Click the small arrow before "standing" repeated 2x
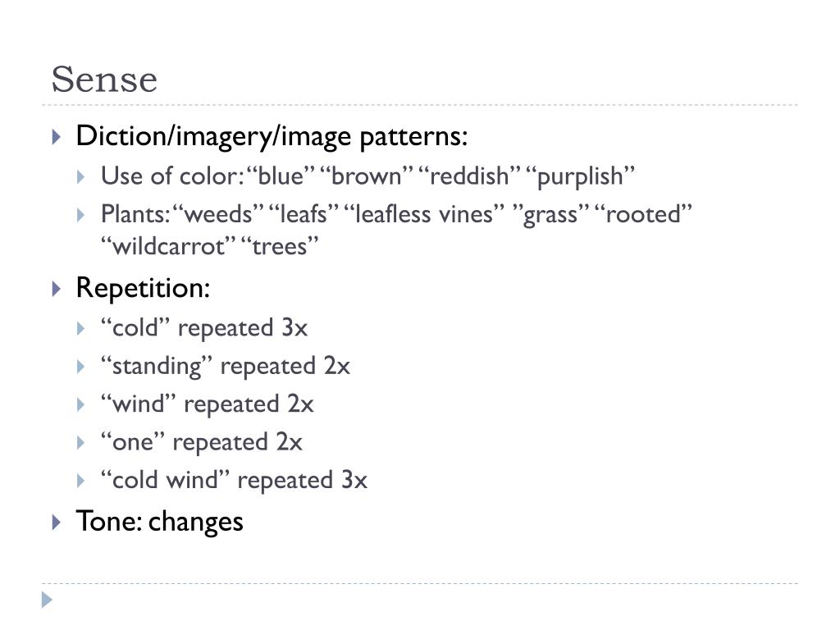Viewport: 840px width, 630px height. (81, 367)
